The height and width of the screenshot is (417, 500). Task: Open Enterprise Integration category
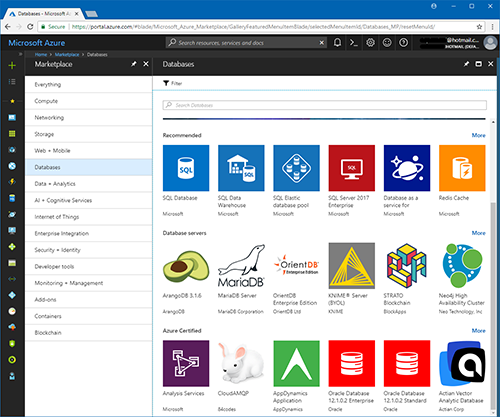pos(89,233)
